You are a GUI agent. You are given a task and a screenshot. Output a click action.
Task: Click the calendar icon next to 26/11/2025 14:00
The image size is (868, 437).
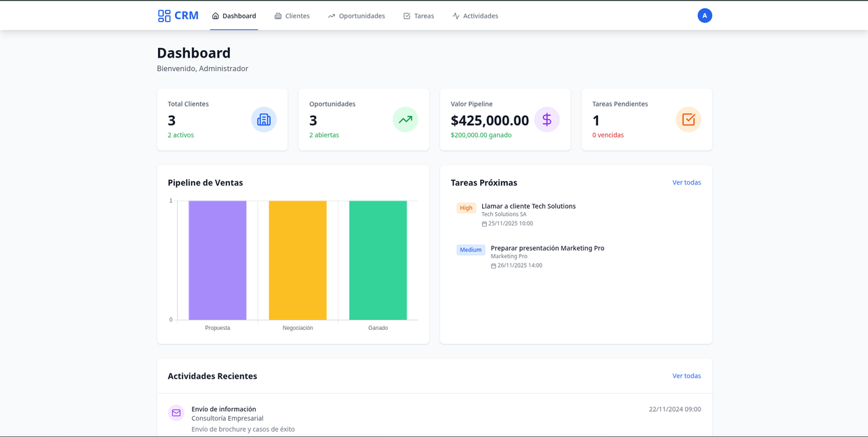[494, 266]
